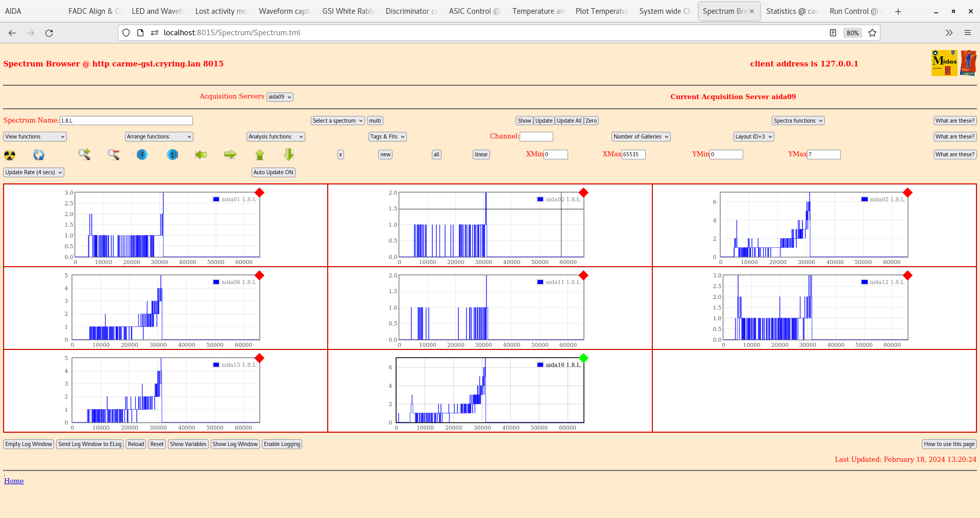Toggle the green diamond on aida16 plot
980x518 pixels.
(x=583, y=358)
